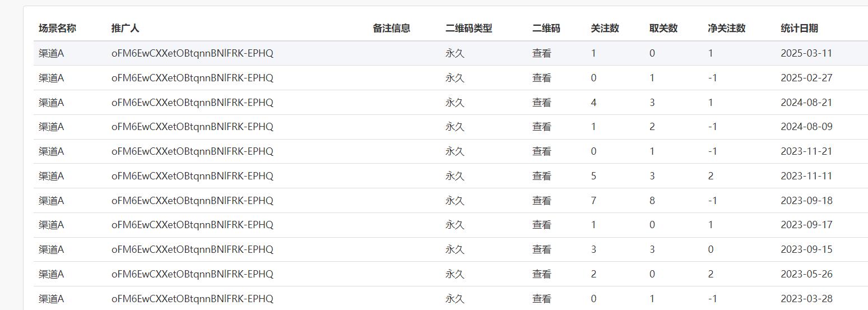The width and height of the screenshot is (868, 310).
Task: Click 查看 for the 2023-09-18 record
Action: point(541,201)
